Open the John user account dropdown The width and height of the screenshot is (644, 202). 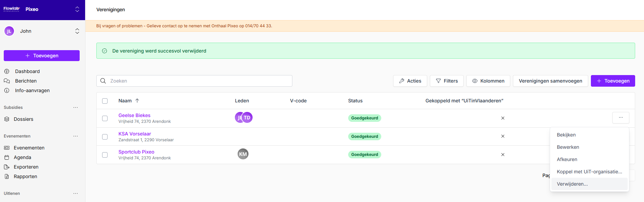coord(77,31)
